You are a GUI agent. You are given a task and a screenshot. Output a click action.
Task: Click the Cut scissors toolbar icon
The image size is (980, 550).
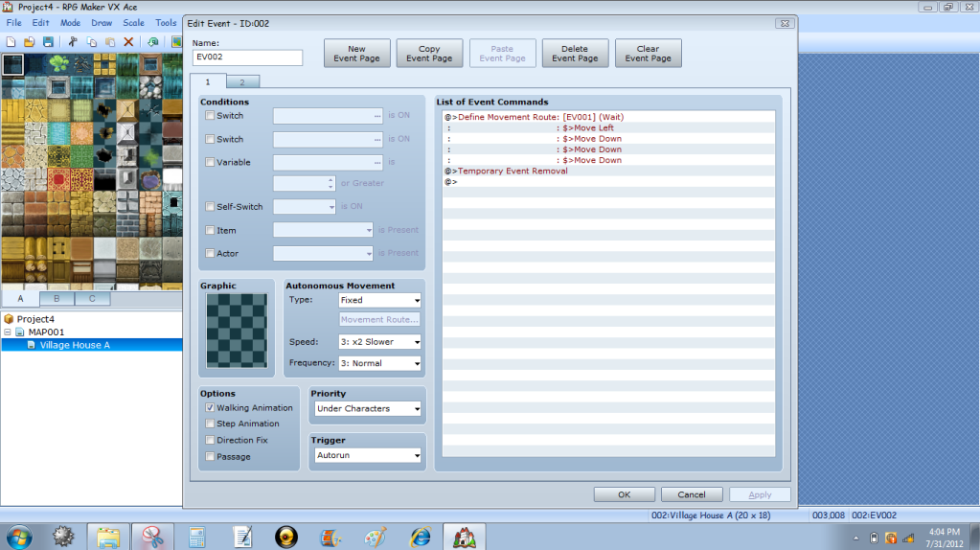73,42
